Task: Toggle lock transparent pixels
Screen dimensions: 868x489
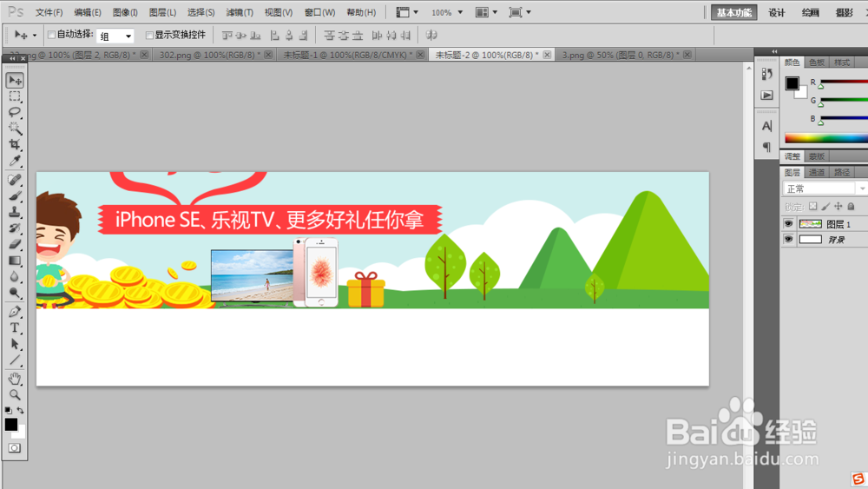Action: click(x=812, y=207)
